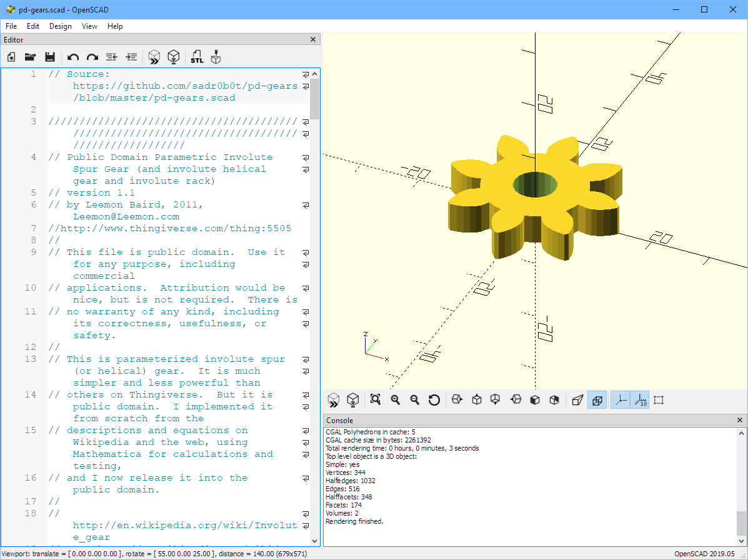The width and height of the screenshot is (748, 560).
Task: Save the file using the floppy disk icon
Action: point(50,57)
